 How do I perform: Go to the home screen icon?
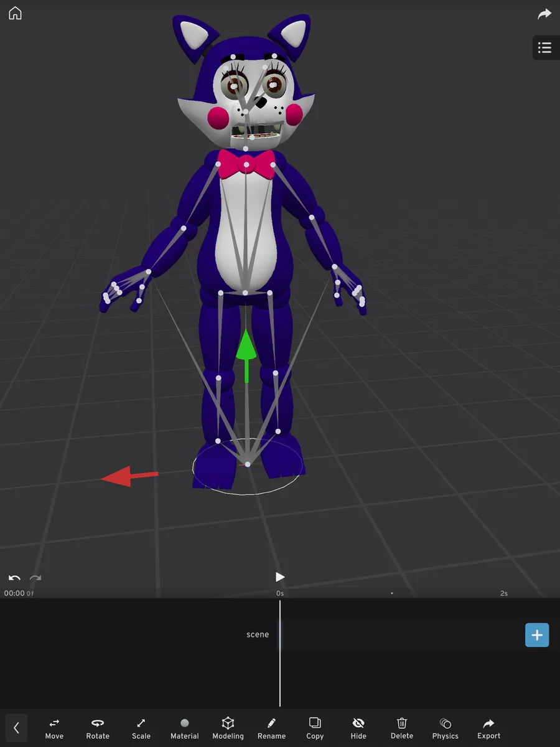(x=15, y=13)
